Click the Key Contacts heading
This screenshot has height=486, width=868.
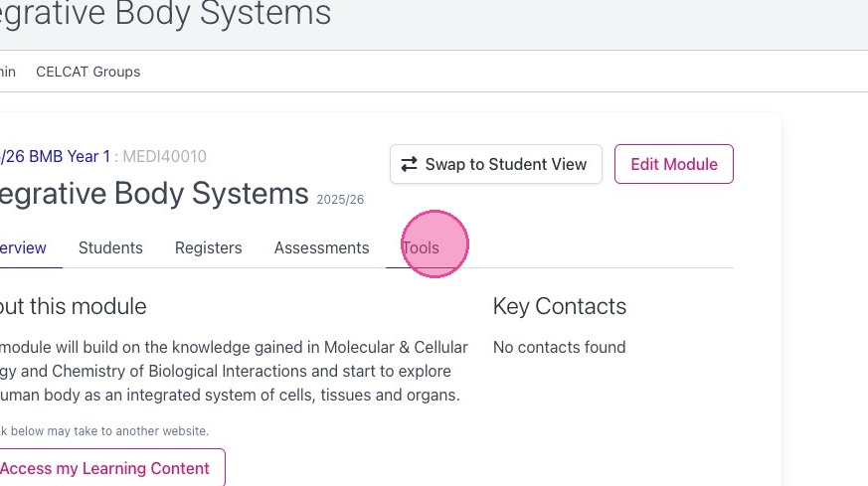point(560,306)
